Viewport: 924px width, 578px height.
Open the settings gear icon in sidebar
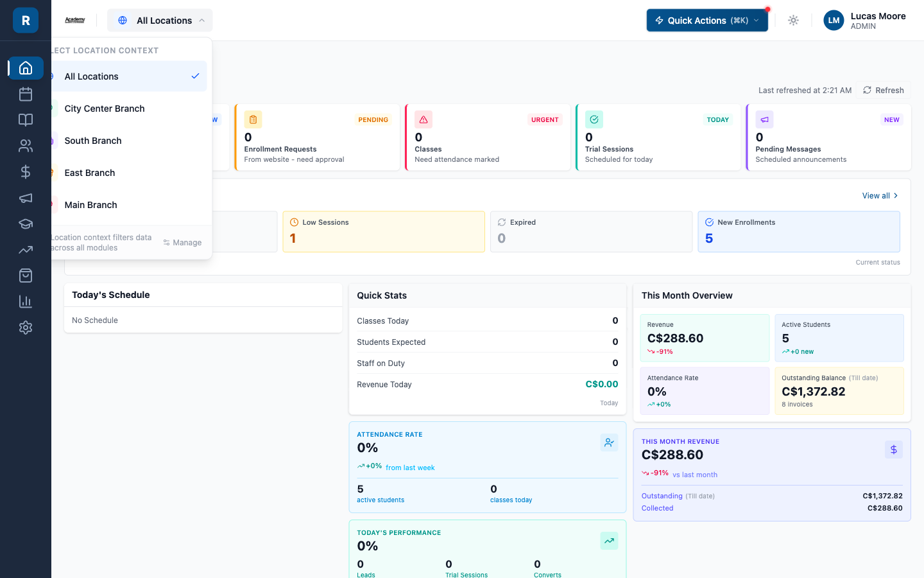[26, 328]
